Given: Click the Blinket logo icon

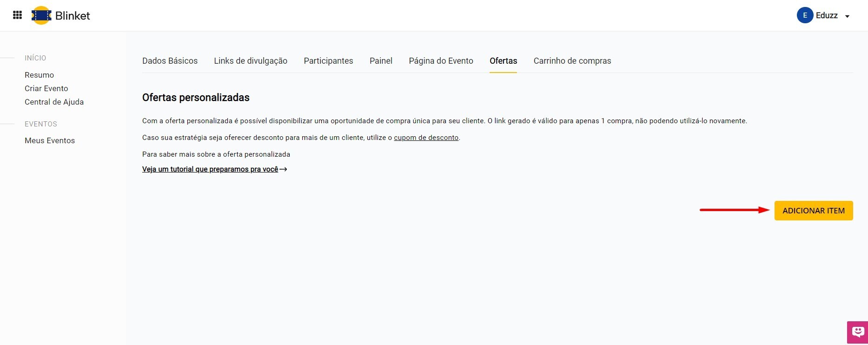Looking at the screenshot, I should (41, 15).
